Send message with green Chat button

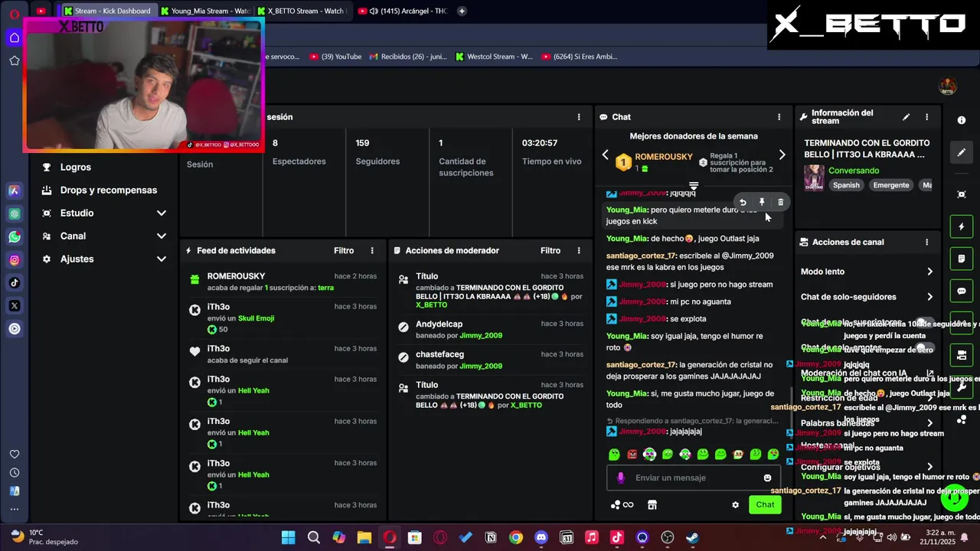click(765, 504)
